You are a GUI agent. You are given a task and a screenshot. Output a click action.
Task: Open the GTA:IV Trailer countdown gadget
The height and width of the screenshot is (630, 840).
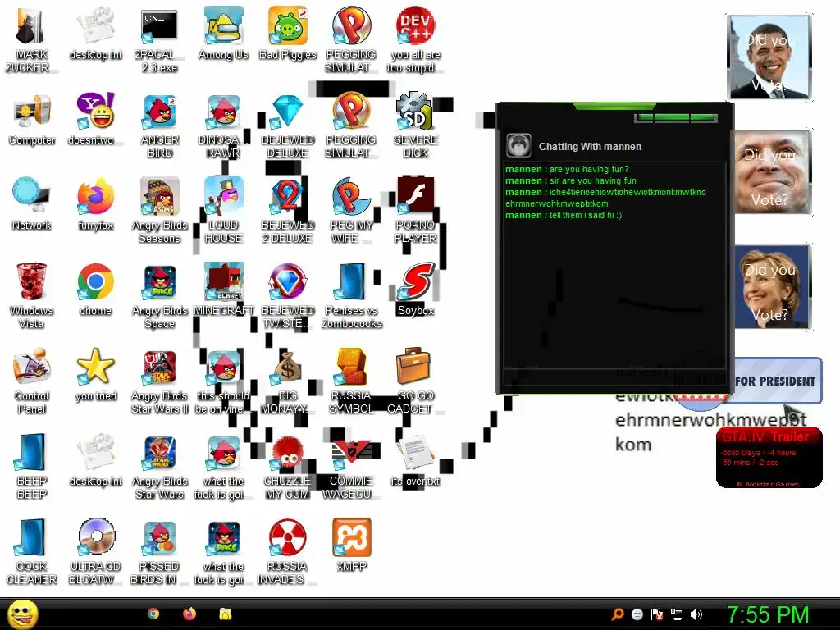[769, 457]
